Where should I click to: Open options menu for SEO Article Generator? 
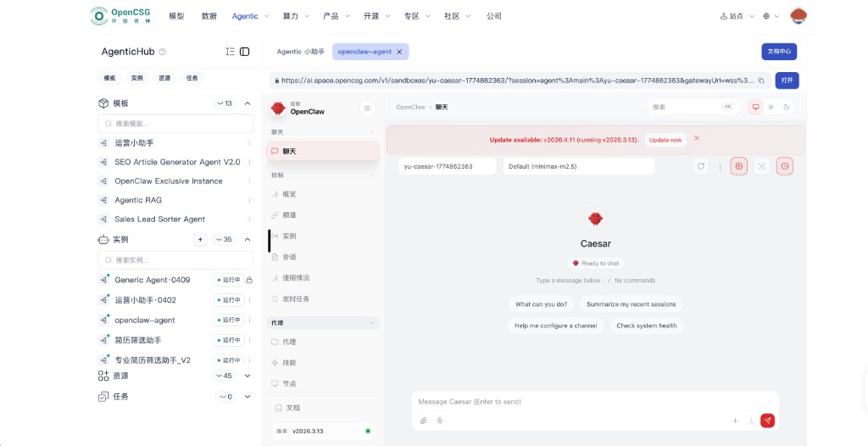point(249,162)
